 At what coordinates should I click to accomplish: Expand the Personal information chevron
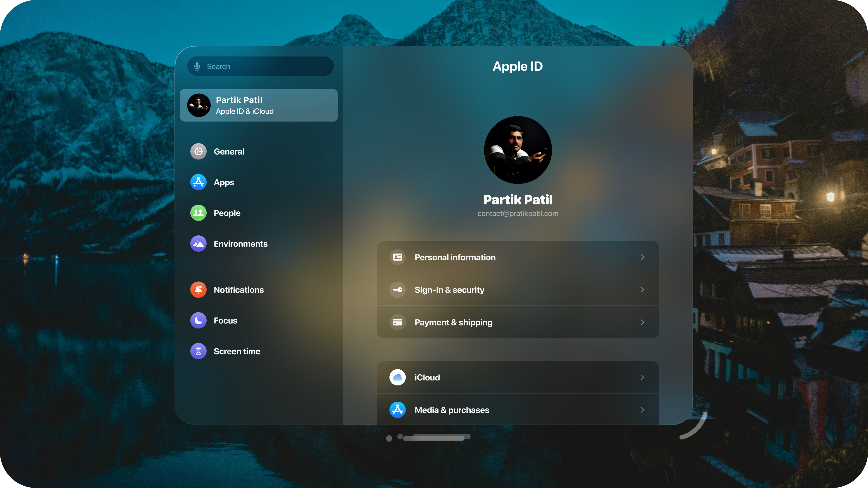642,257
